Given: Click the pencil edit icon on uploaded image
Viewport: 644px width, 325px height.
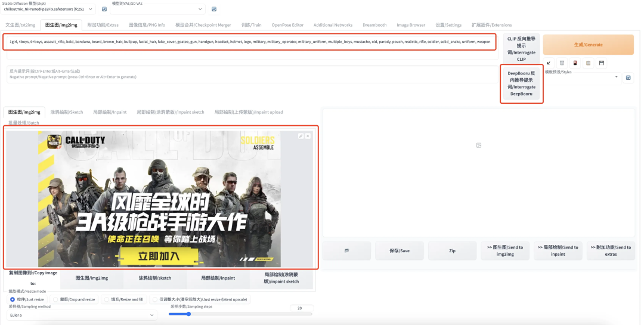Looking at the screenshot, I should click(301, 136).
